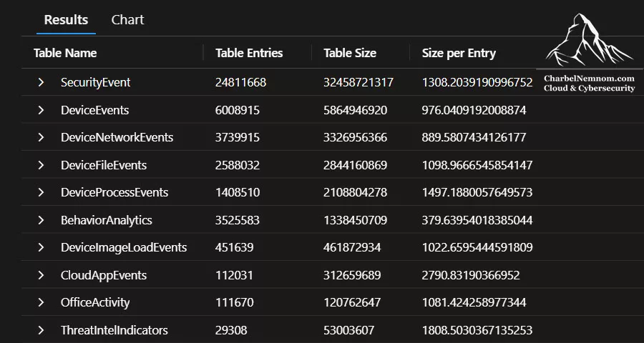The height and width of the screenshot is (343, 644).
Task: Click size per entry 2790.83190366952
Action: [x=471, y=275]
